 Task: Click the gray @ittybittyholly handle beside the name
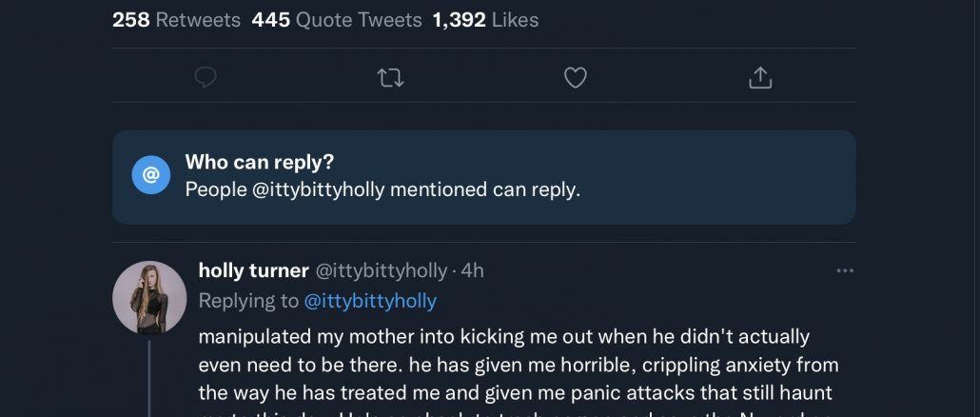[x=381, y=271]
